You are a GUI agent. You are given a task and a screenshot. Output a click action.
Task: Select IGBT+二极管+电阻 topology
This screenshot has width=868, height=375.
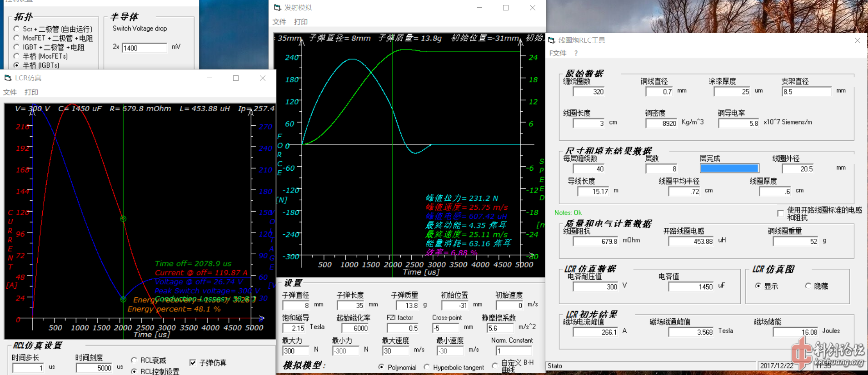click(17, 47)
